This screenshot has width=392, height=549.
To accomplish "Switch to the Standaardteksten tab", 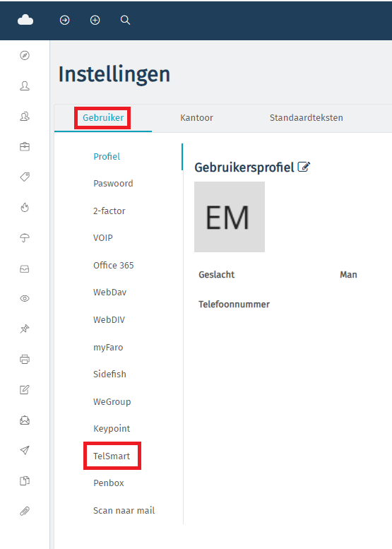I will 307,117.
